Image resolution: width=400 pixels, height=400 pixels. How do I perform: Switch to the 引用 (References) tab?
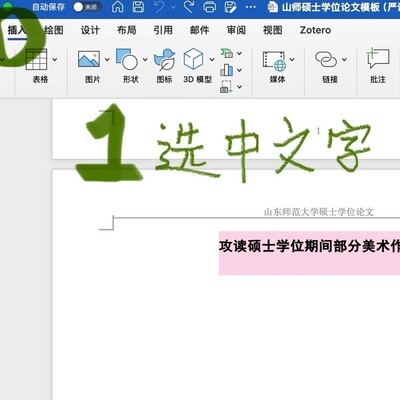tap(163, 30)
